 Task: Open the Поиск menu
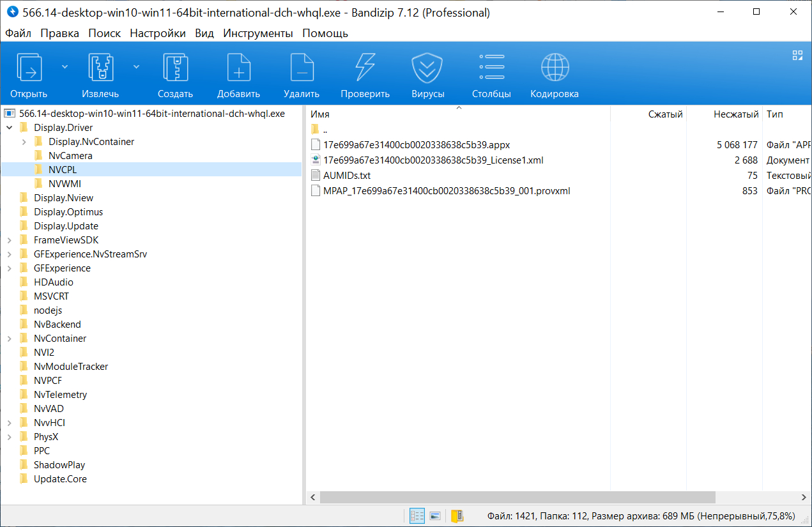[105, 33]
